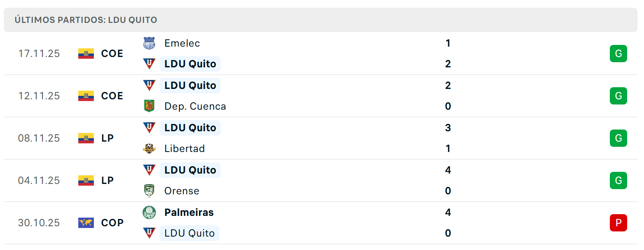Click the Últimos Partidos: LDU Quito header
This screenshot has width=644, height=250.
(x=86, y=20)
